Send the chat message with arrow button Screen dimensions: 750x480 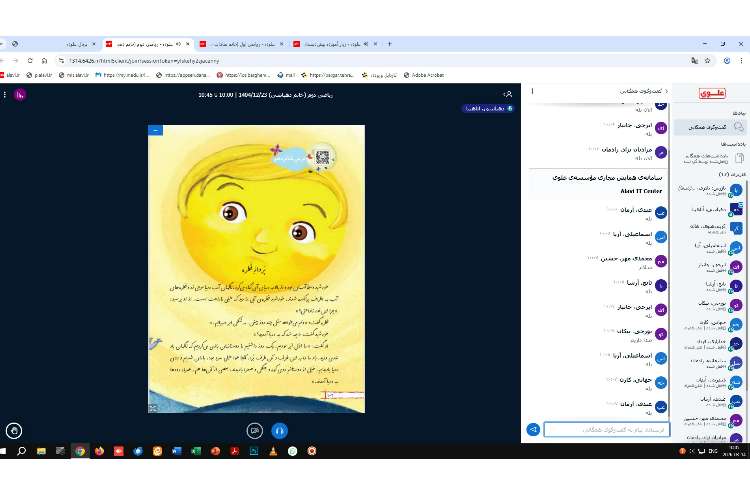click(533, 429)
